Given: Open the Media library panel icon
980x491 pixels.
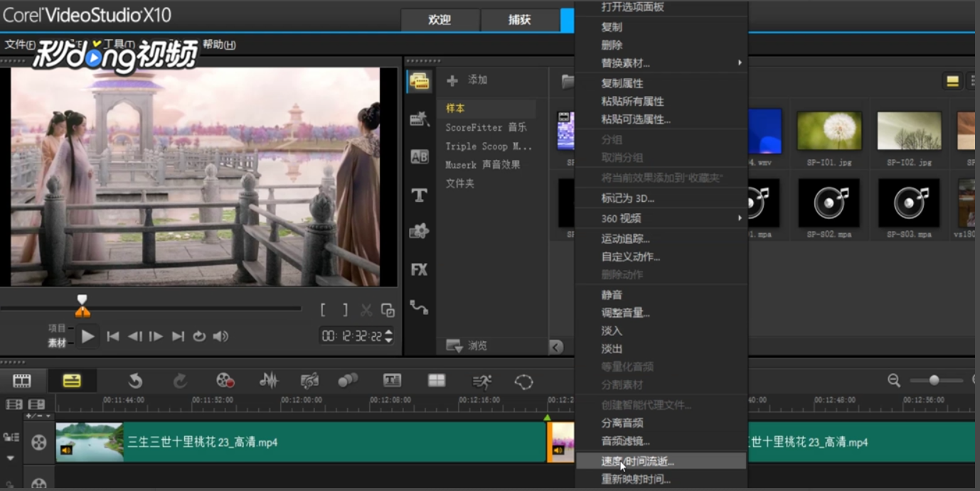Looking at the screenshot, I should click(419, 81).
